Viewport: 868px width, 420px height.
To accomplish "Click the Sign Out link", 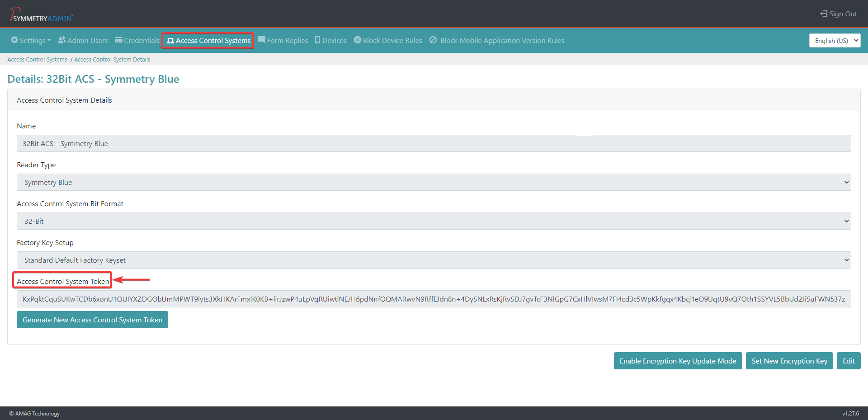I will [839, 14].
